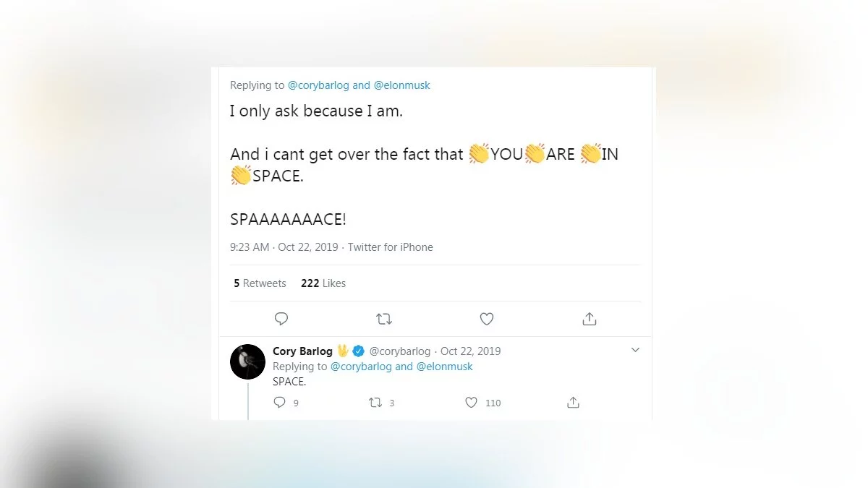Image resolution: width=868 pixels, height=488 pixels.
Task: Reply to Cory Barlog's "SPACE." tweet
Action: point(281,403)
